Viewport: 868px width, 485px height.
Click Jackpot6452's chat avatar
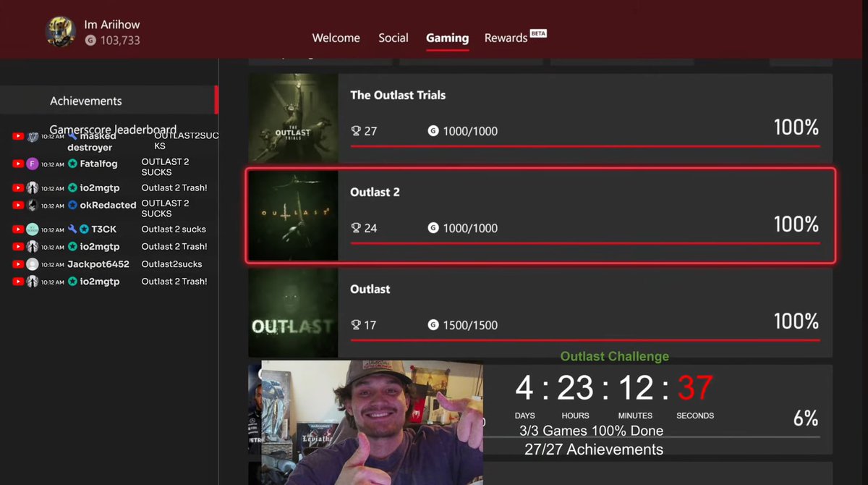point(33,264)
